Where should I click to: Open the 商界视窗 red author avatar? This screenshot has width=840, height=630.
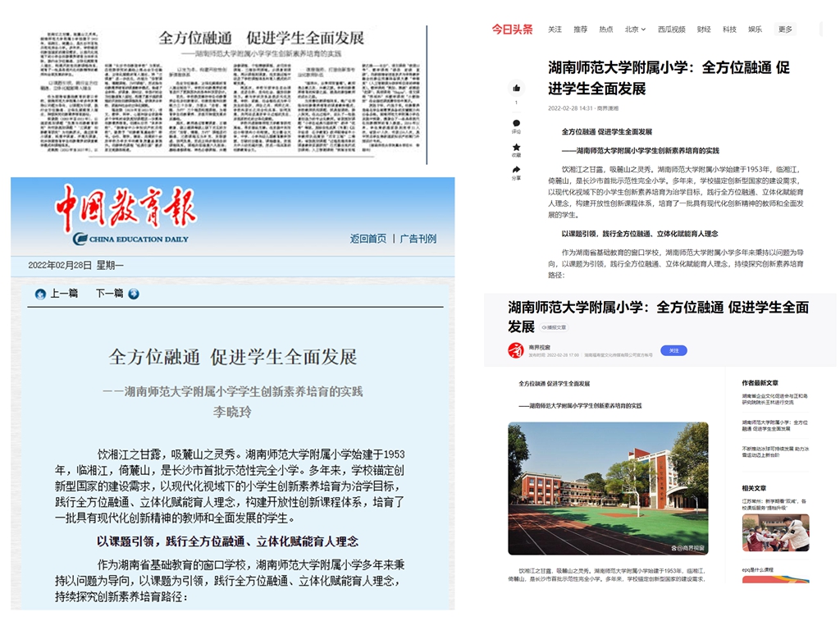click(x=516, y=350)
